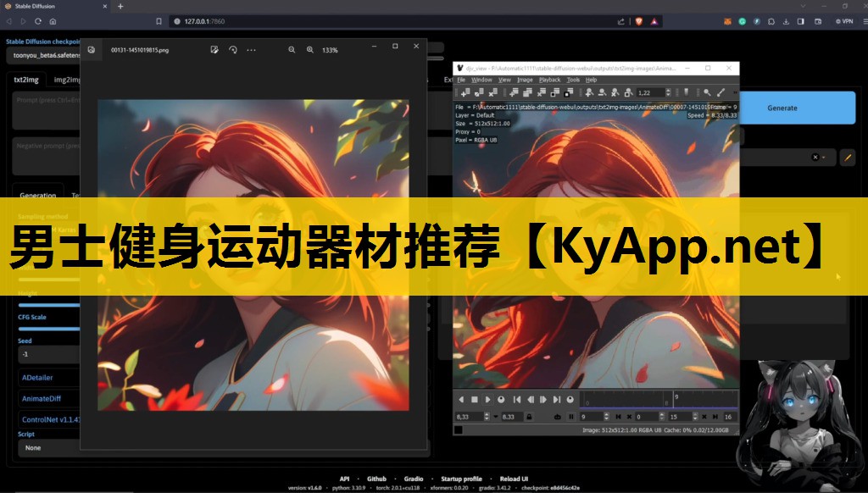
Task: Click the frame shuttle knob after end button
Action: point(570,400)
